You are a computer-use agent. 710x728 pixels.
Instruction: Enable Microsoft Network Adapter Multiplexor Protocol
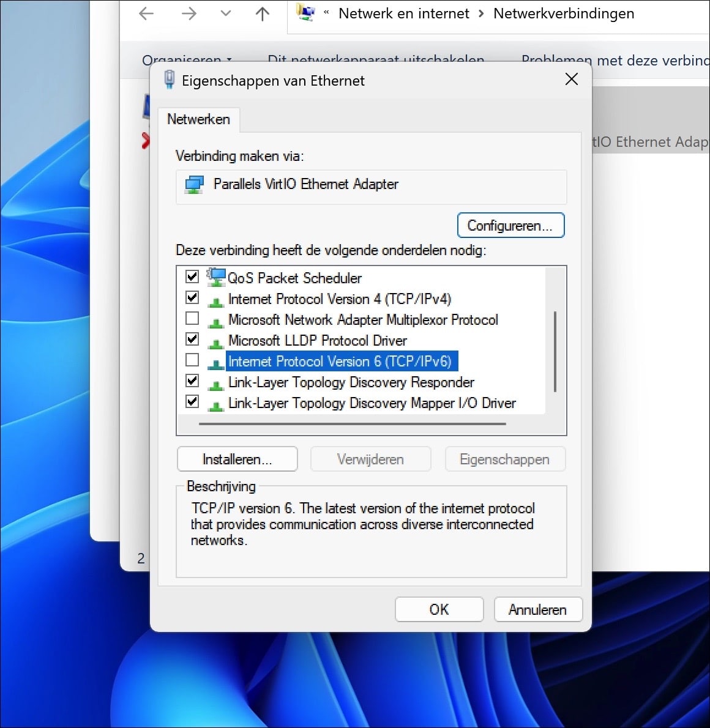[x=192, y=318]
